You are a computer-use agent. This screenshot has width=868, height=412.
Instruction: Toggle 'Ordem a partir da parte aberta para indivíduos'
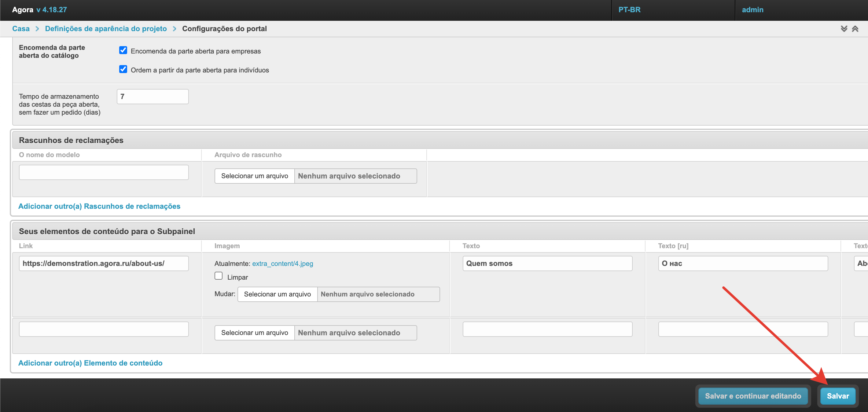coord(123,69)
